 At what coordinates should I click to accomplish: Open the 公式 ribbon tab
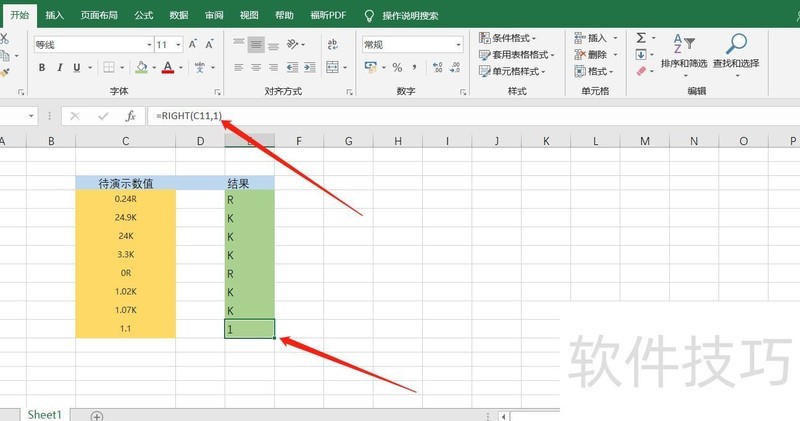click(x=143, y=15)
